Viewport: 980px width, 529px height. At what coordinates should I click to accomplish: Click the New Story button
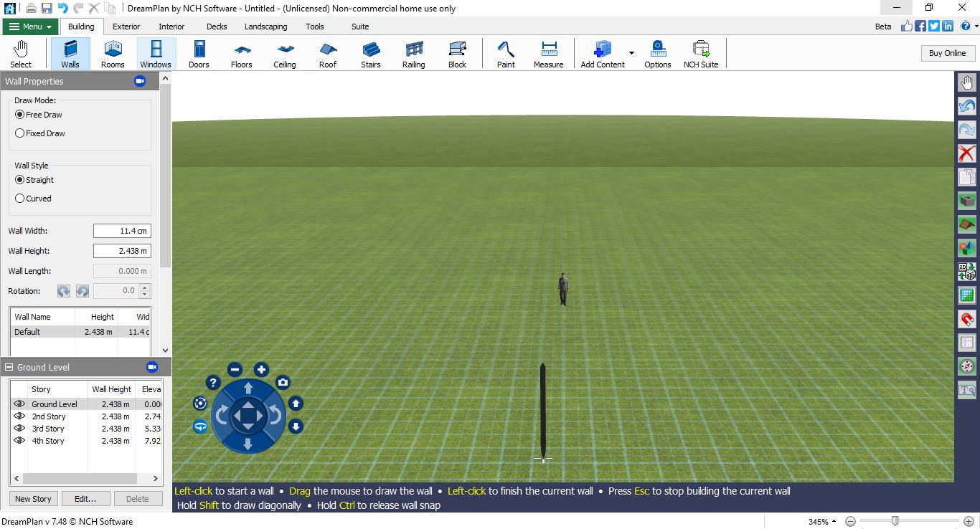(33, 499)
